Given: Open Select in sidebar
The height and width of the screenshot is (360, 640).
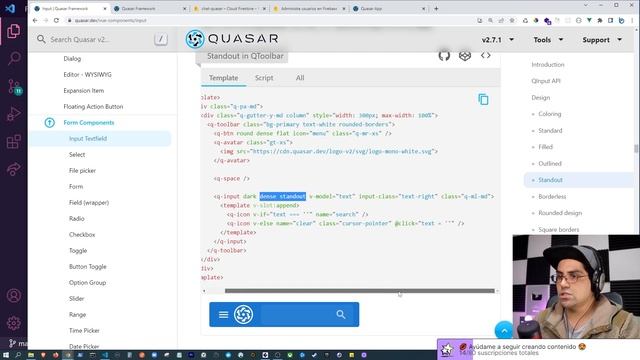Looking at the screenshot, I should 77,154.
